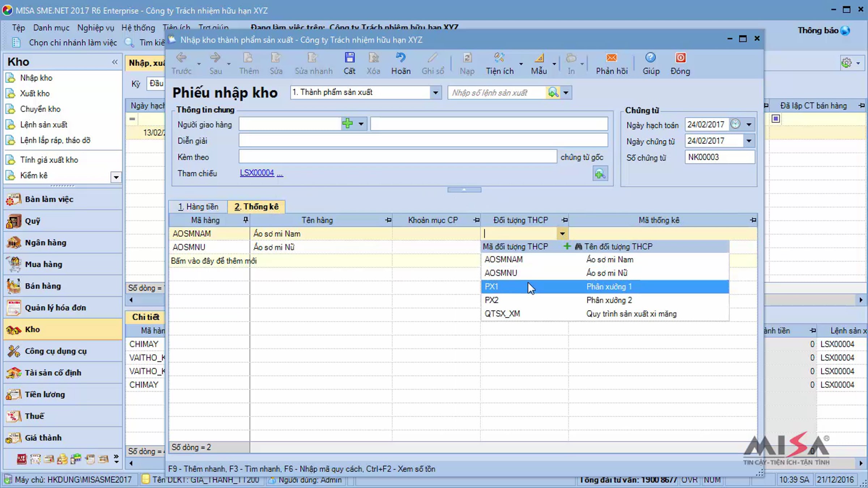Open the Giá thành module
Image resolution: width=868 pixels, height=488 pixels.
(x=63, y=438)
